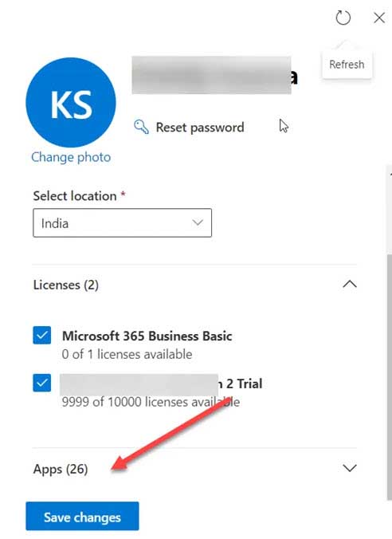Click the vertical scrollbar on the panel
392x539 pixels.
(x=389, y=376)
